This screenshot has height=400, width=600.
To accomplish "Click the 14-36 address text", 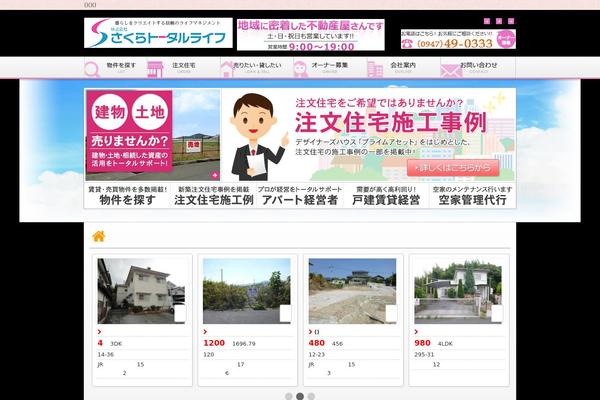I will pos(106,354).
